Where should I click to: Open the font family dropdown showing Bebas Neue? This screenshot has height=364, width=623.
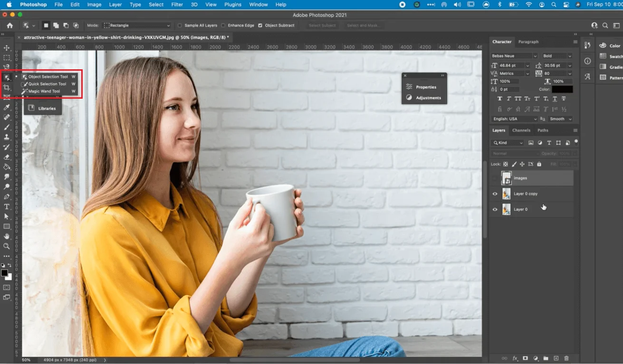[514, 56]
